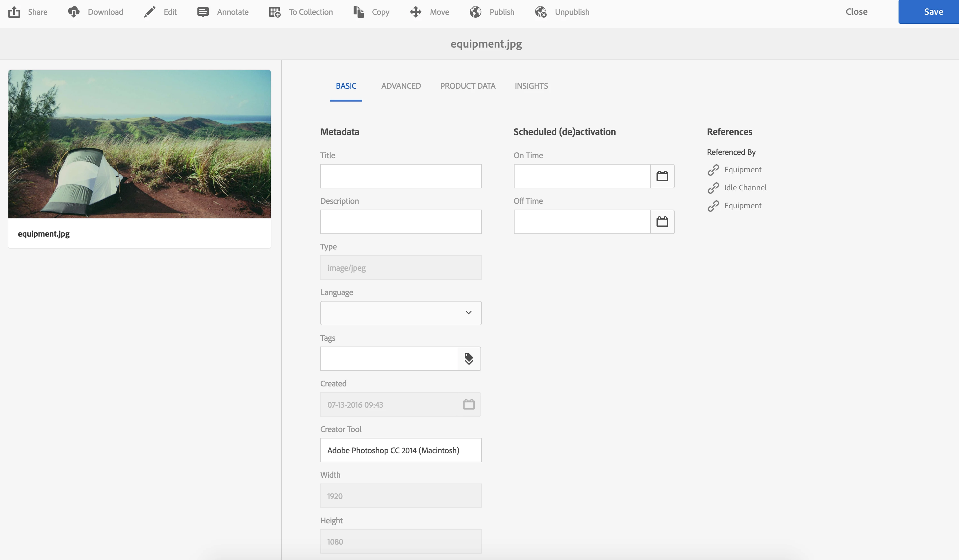
Task: Switch to the Insights tab
Action: pos(531,86)
